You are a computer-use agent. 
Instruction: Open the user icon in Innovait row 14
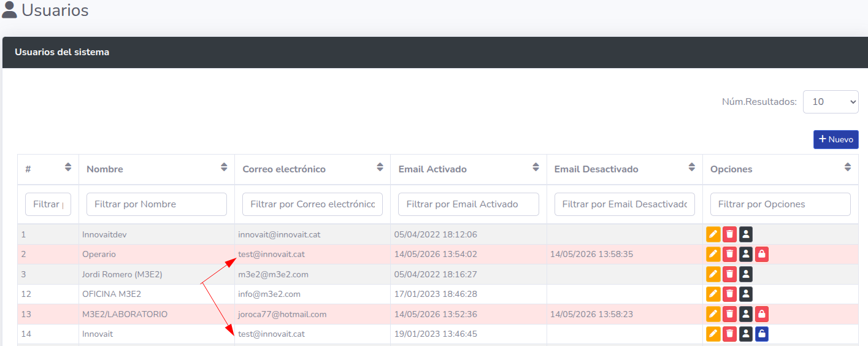tap(745, 334)
